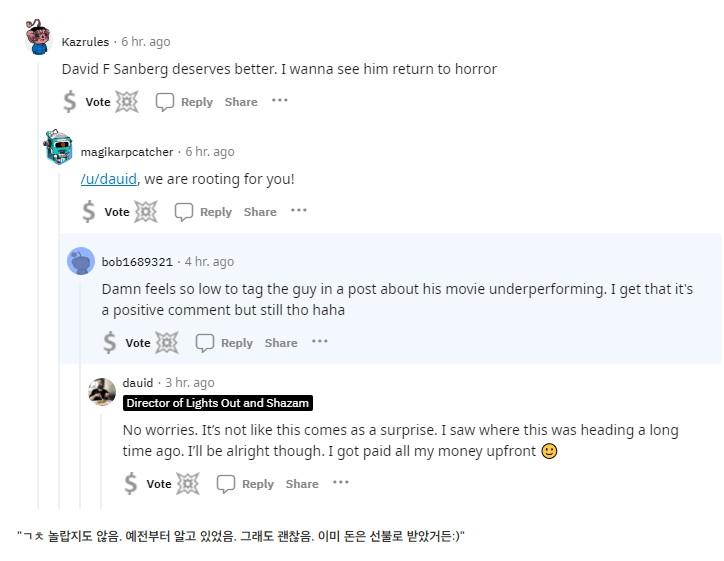This screenshot has width=724, height=561.
Task: Share bob1689321's comment
Action: click(281, 343)
